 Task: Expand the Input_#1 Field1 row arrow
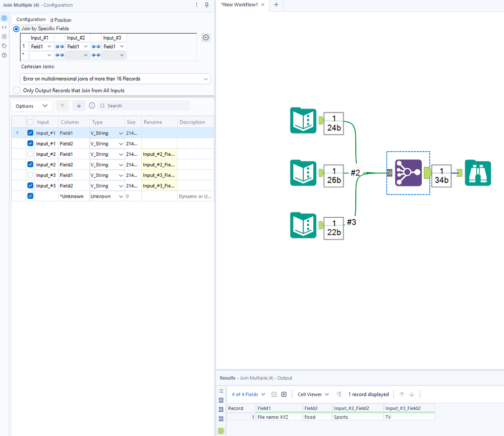pos(17,133)
